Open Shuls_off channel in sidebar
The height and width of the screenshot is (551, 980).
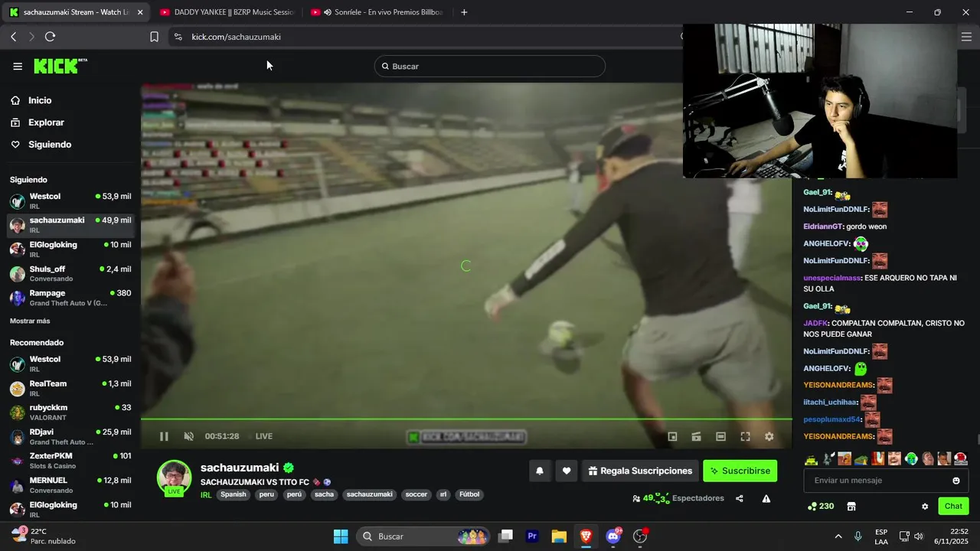pos(70,273)
